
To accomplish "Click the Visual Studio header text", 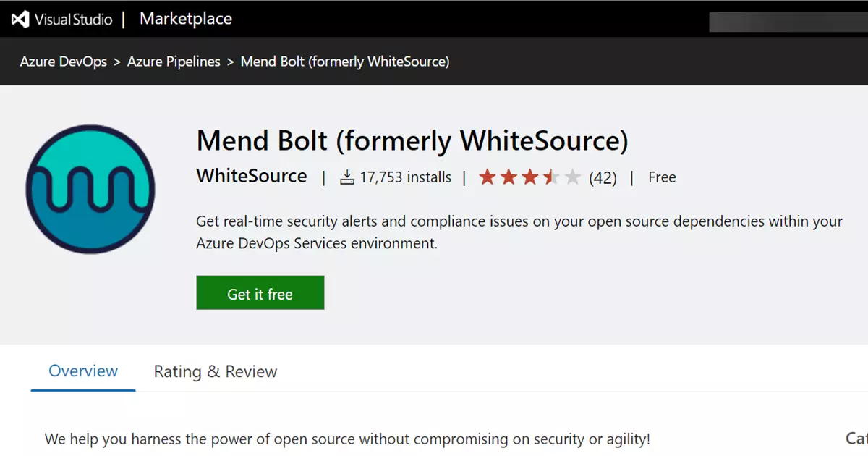I will coord(74,20).
